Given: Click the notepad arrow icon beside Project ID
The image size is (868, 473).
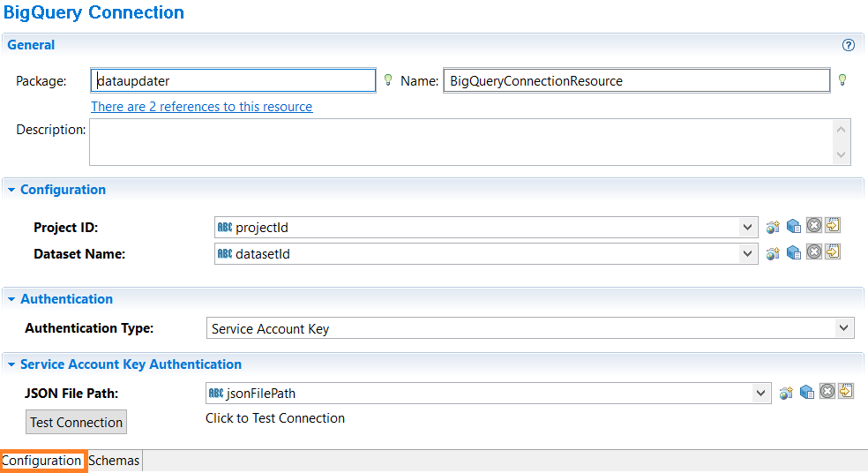Looking at the screenshot, I should click(x=833, y=225).
